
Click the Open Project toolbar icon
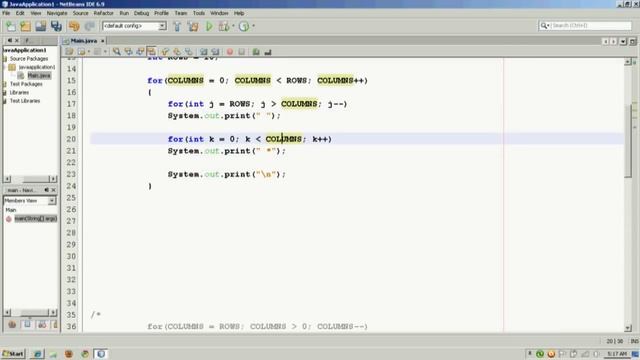click(40, 26)
